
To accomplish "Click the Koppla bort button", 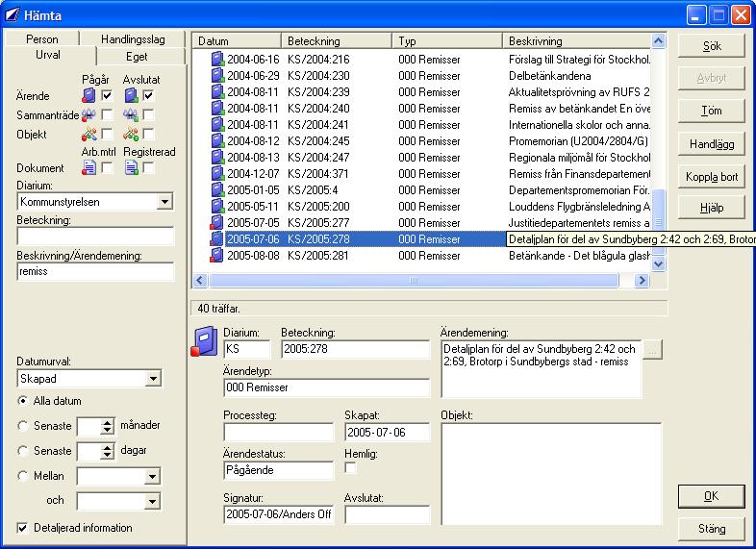I will [712, 177].
